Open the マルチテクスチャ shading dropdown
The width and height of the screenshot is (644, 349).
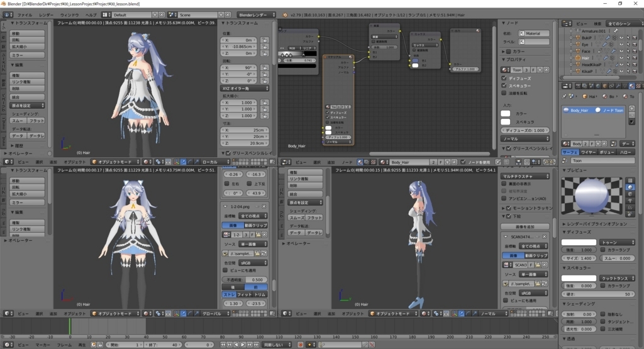[x=525, y=176]
